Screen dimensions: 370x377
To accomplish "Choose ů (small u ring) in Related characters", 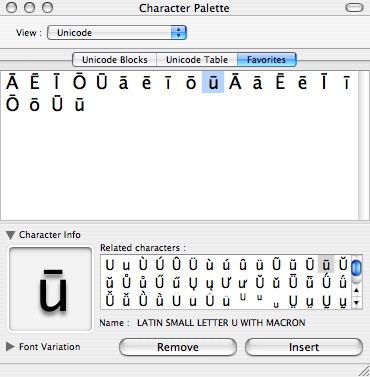I will [143, 283].
